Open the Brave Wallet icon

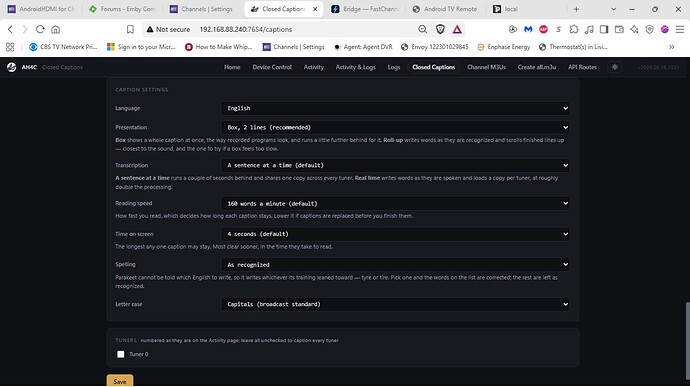(x=619, y=29)
